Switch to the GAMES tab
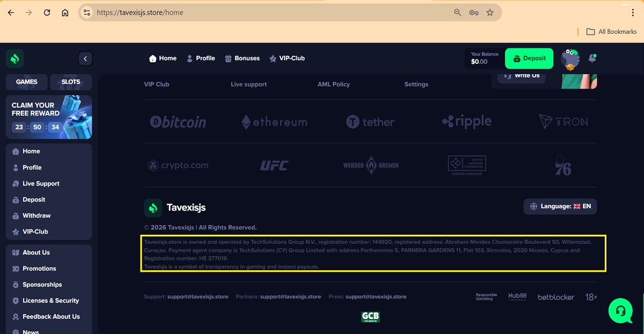This screenshot has width=644, height=334. pos(27,82)
